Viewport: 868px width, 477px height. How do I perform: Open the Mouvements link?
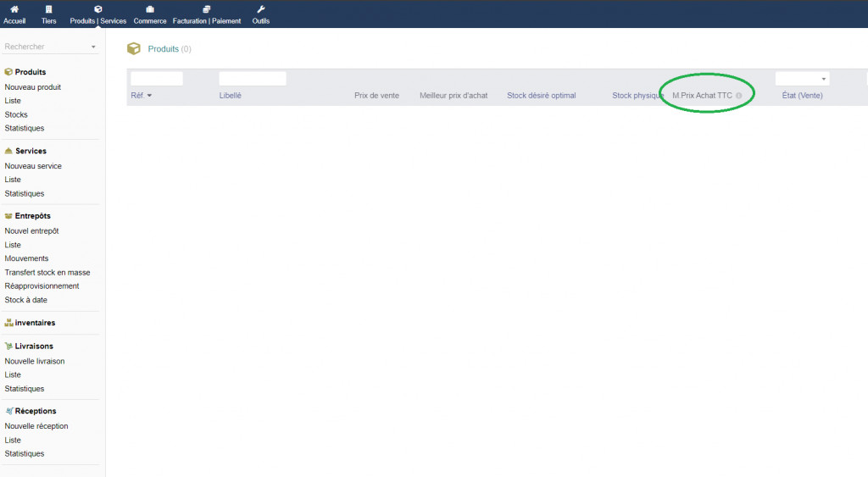pos(26,258)
